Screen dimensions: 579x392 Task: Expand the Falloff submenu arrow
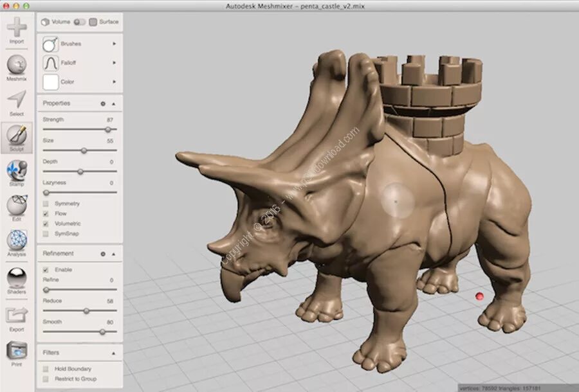pyautogui.click(x=114, y=63)
